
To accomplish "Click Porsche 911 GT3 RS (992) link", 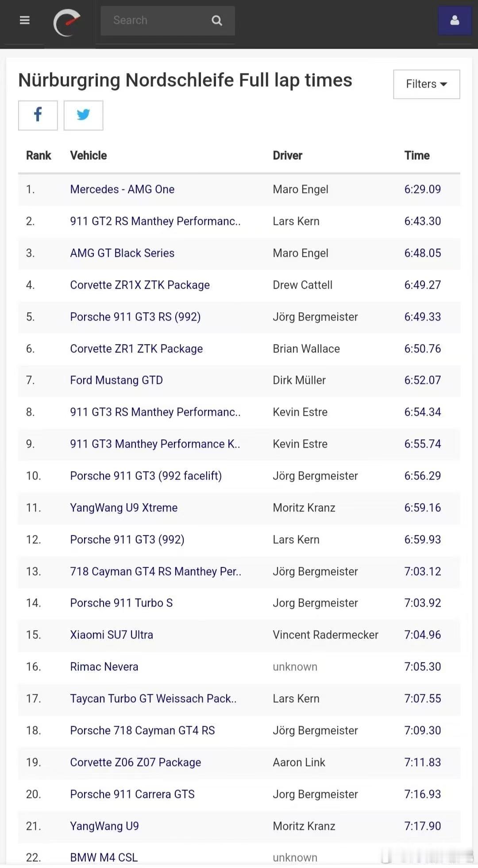I will [135, 317].
